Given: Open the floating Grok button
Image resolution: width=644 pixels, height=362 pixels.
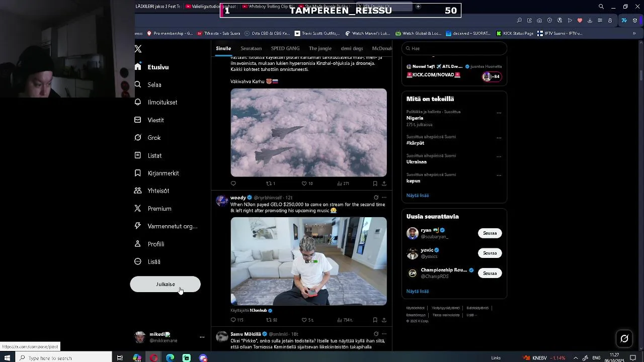Looking at the screenshot, I should coord(624,338).
